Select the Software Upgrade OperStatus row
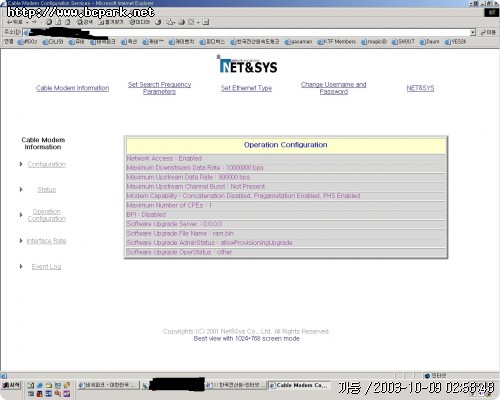Screen dimensions: 500x400 coord(286,252)
